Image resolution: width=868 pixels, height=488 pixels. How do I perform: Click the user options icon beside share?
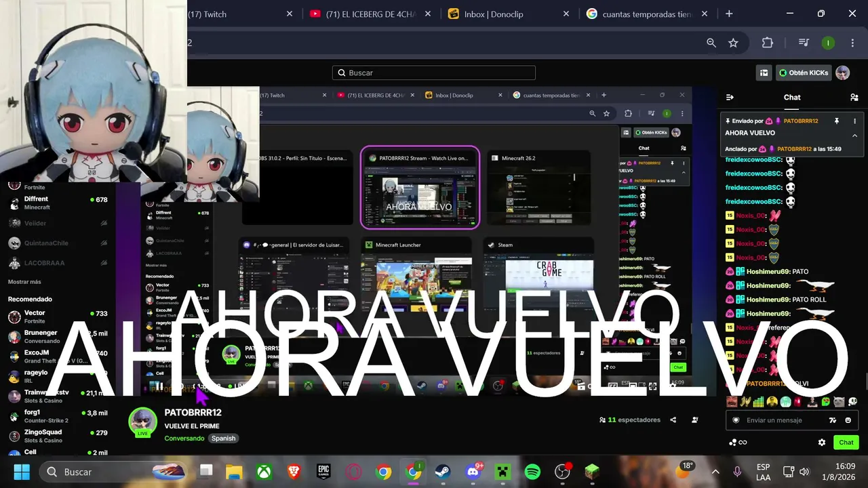click(x=695, y=420)
